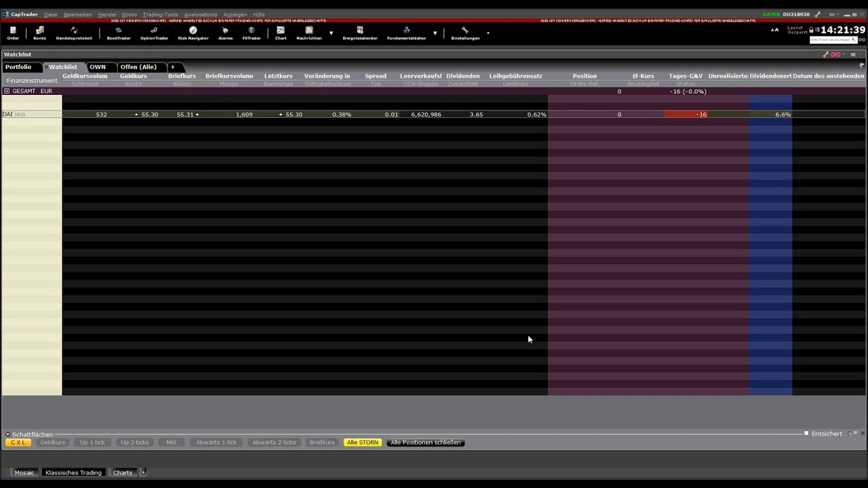
Task: Toggle the Entsichert checkbox
Action: point(806,434)
